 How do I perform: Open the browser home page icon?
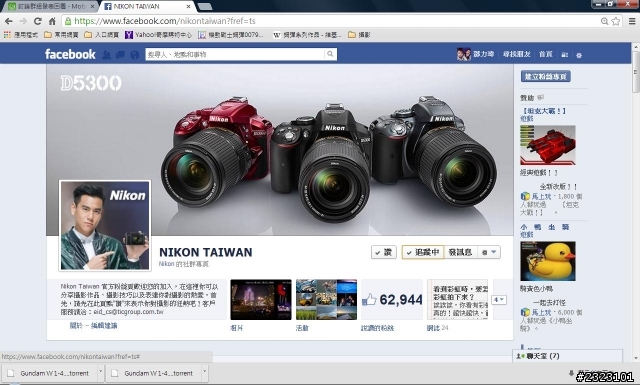(x=52, y=21)
